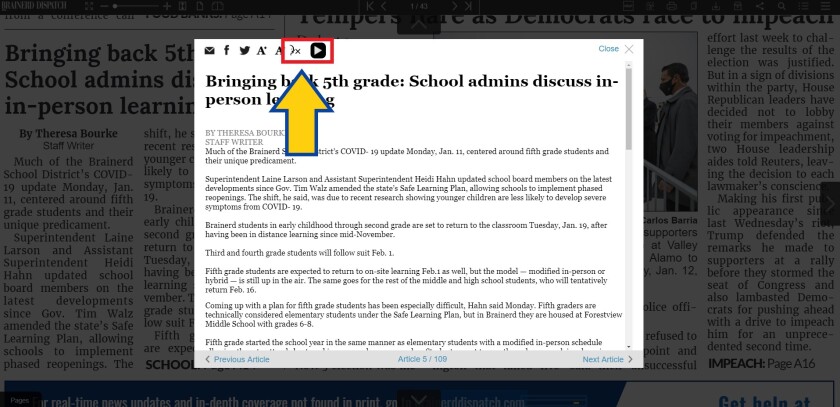Increase article text size (A+)

pyautogui.click(x=261, y=50)
